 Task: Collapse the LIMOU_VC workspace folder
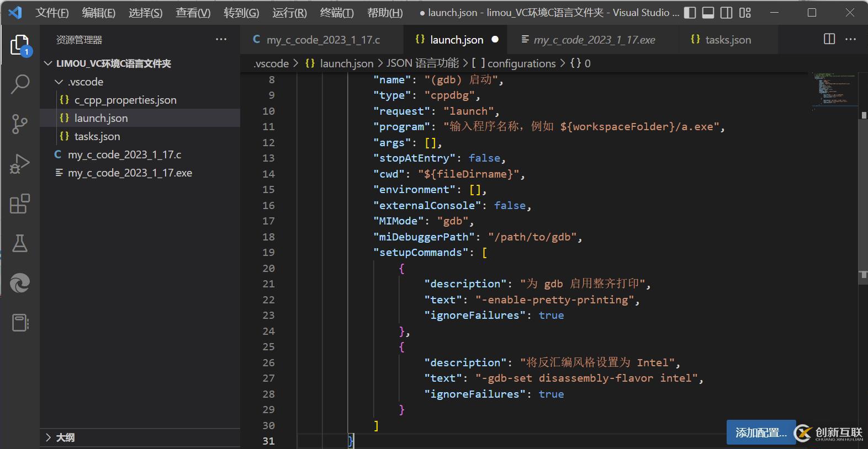point(49,63)
